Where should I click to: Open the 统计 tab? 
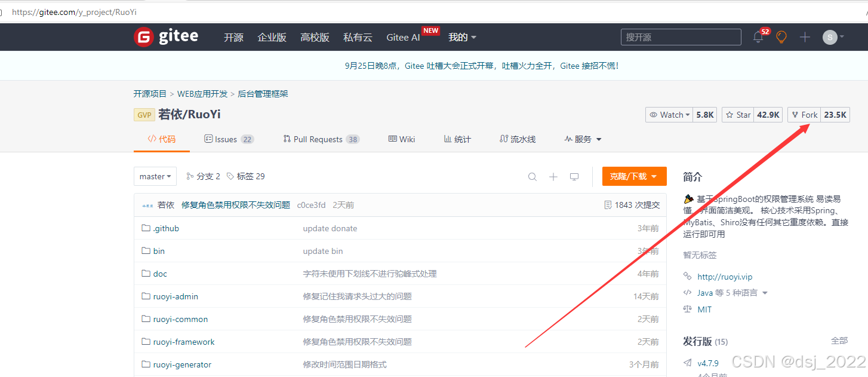(x=457, y=139)
